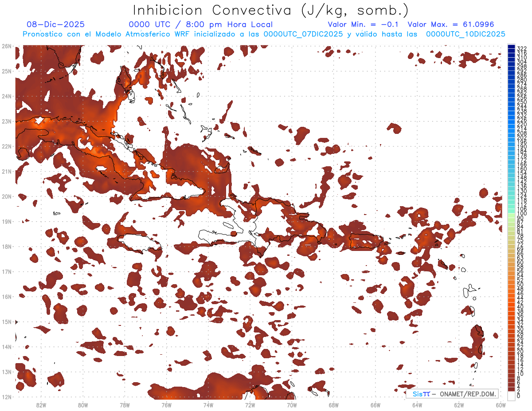532x411 pixels.
Task: Click the 74W longitude label
Action: click(208, 405)
